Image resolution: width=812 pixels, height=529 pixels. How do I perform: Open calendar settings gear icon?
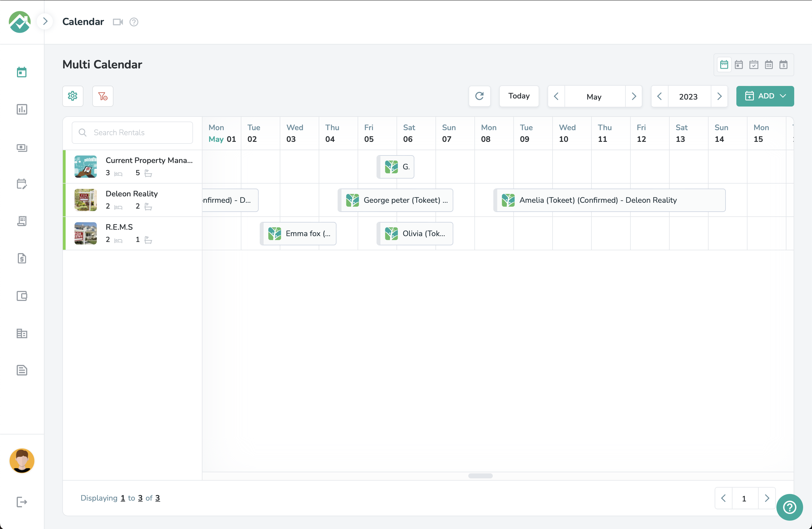[x=73, y=96]
